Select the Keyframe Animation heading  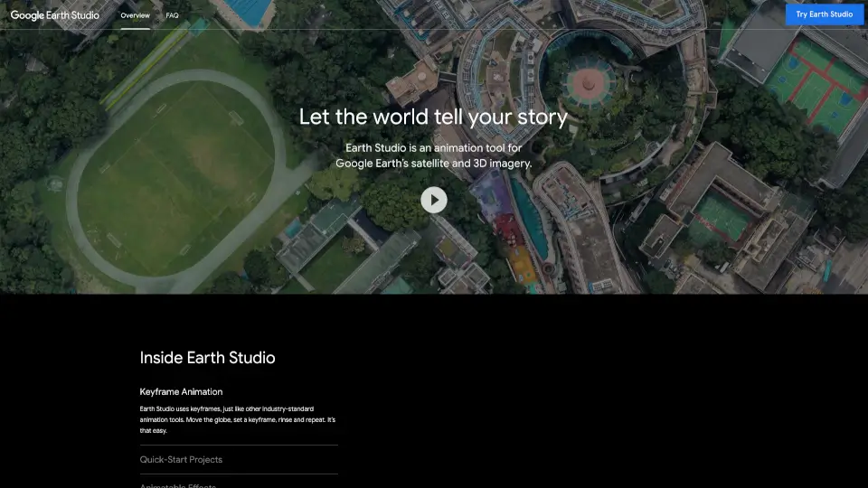181,391
